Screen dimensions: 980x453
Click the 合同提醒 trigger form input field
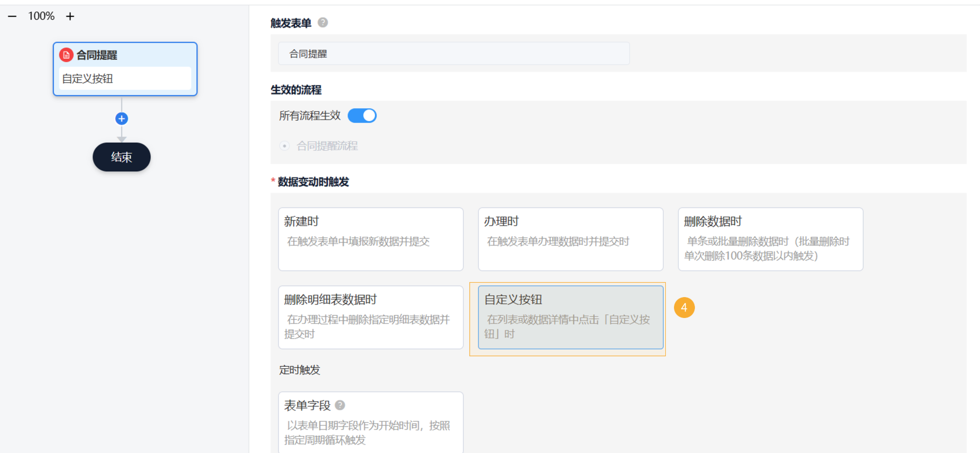454,54
